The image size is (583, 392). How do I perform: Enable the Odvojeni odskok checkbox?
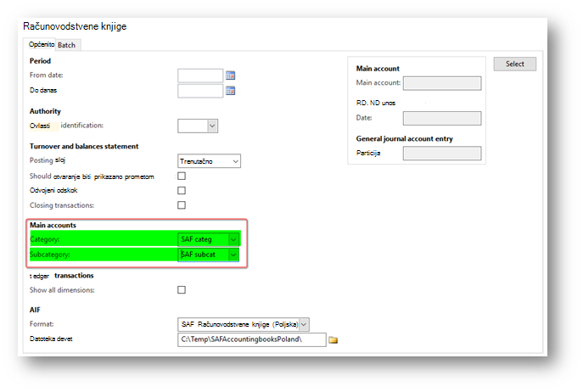tap(182, 190)
